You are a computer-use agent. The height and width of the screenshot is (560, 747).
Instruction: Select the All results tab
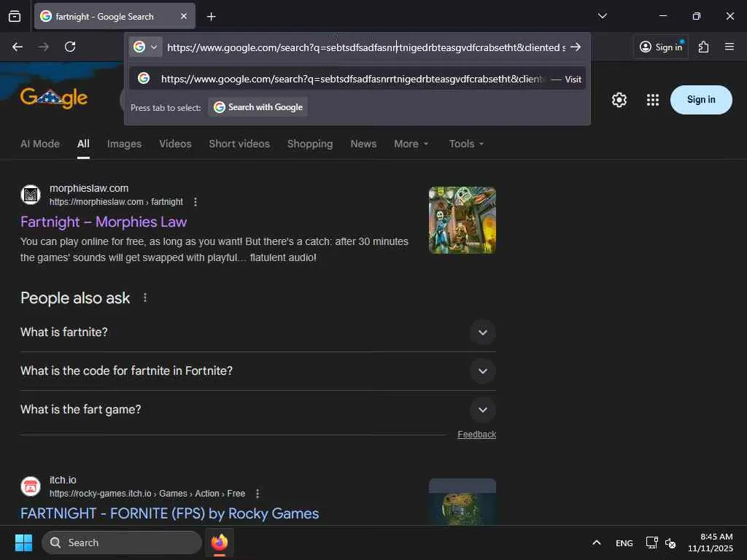(x=83, y=144)
